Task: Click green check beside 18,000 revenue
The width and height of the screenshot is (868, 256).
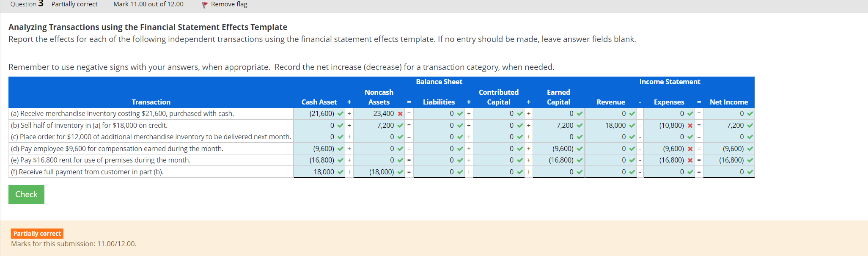Action: [x=632, y=125]
